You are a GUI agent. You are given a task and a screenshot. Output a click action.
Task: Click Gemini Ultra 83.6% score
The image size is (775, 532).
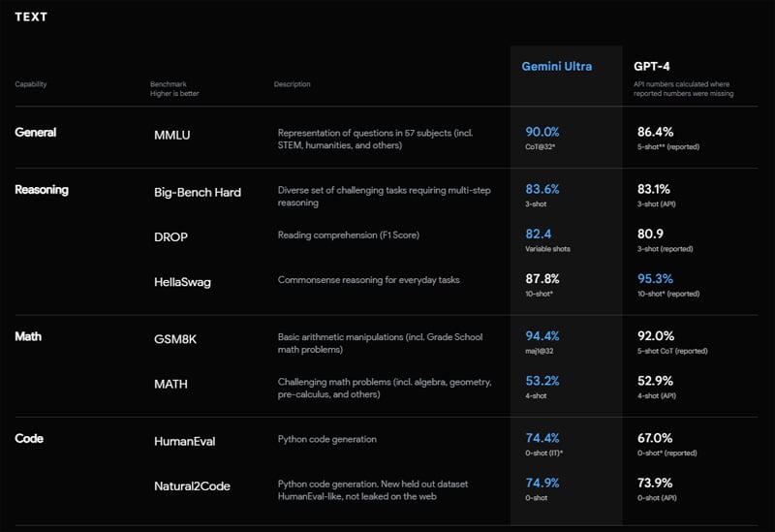click(x=542, y=189)
